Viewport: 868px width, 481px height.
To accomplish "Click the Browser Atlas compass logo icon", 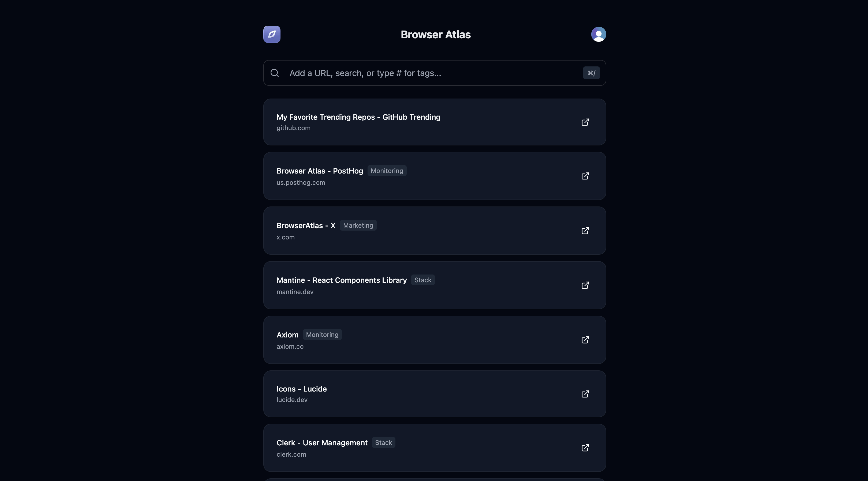I will pos(272,34).
